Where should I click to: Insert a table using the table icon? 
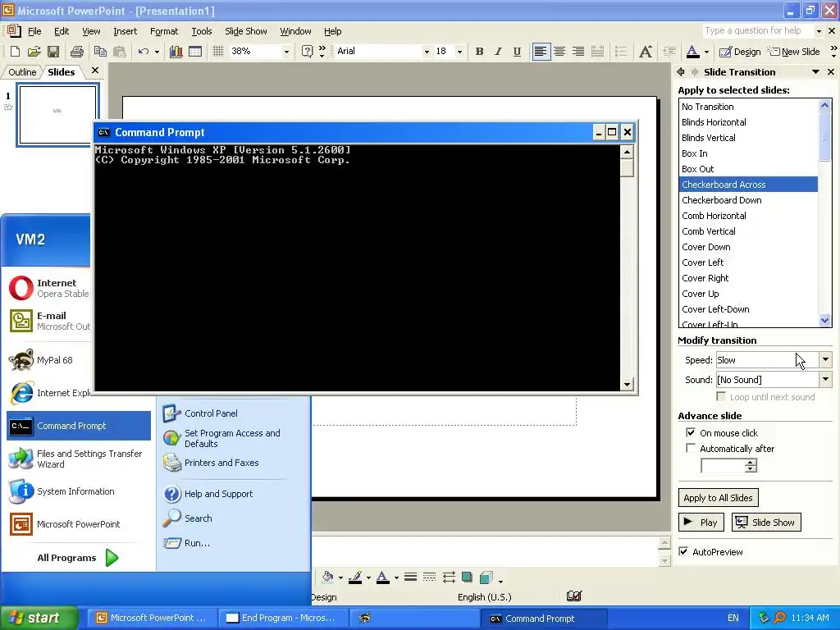click(195, 52)
